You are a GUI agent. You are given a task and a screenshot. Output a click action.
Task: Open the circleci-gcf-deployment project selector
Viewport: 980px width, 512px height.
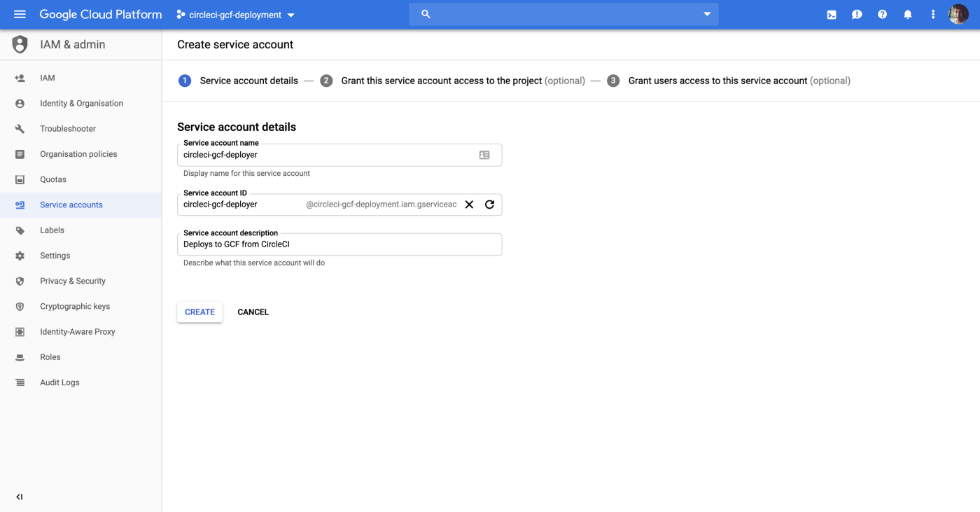(x=235, y=15)
